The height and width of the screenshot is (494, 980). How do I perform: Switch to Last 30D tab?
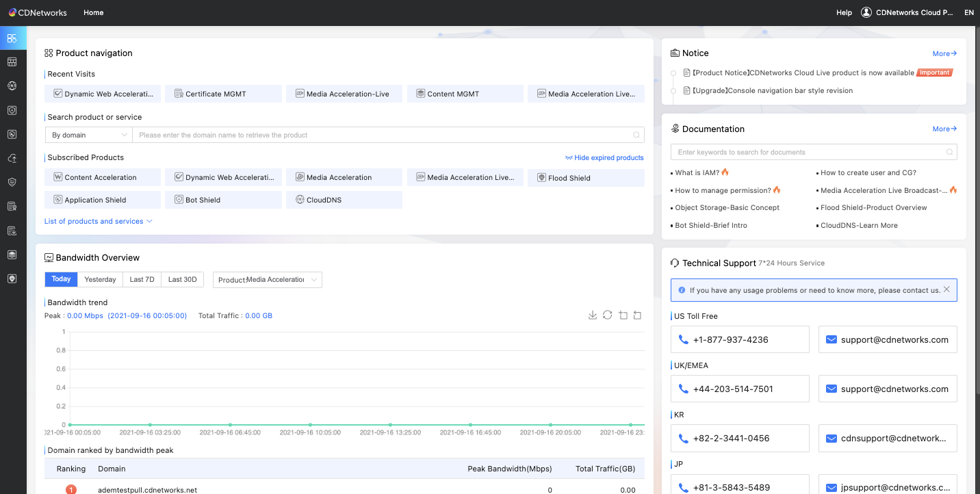tap(182, 279)
